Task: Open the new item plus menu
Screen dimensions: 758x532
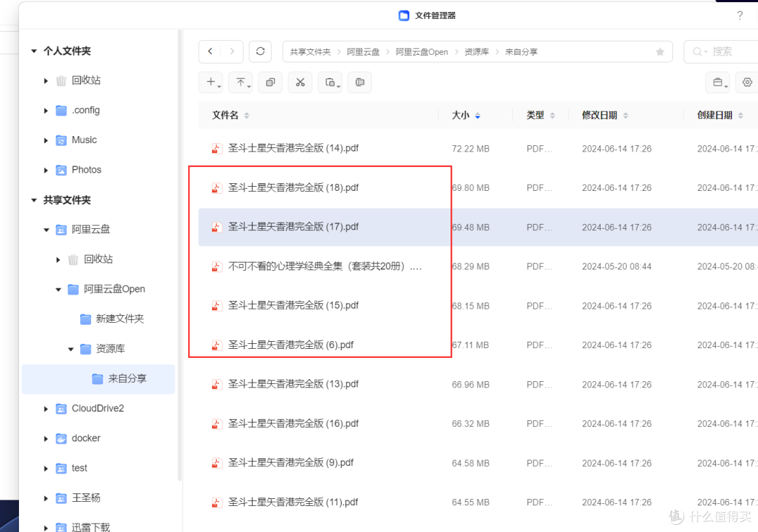Action: [x=211, y=83]
